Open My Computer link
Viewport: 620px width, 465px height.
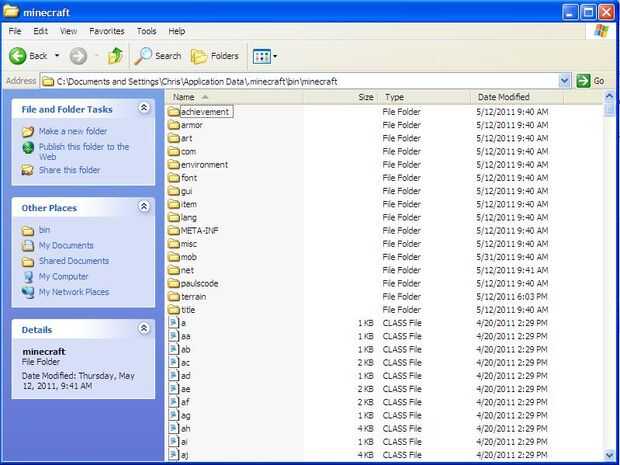[63, 276]
